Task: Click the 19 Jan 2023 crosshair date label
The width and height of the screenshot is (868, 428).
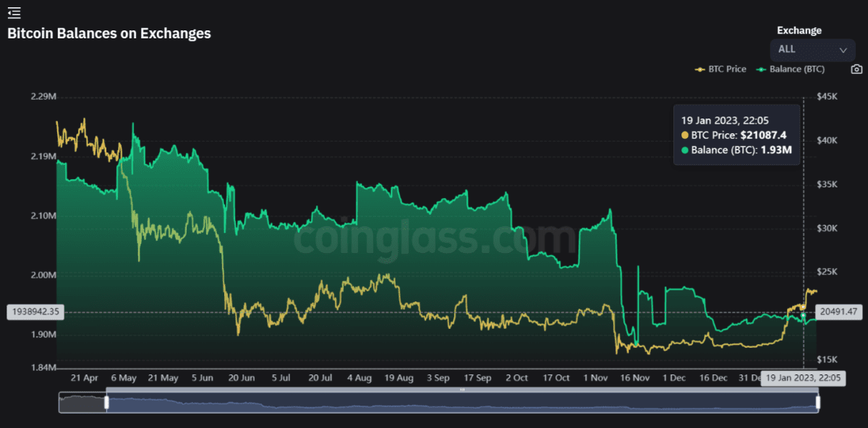Action: tap(801, 378)
